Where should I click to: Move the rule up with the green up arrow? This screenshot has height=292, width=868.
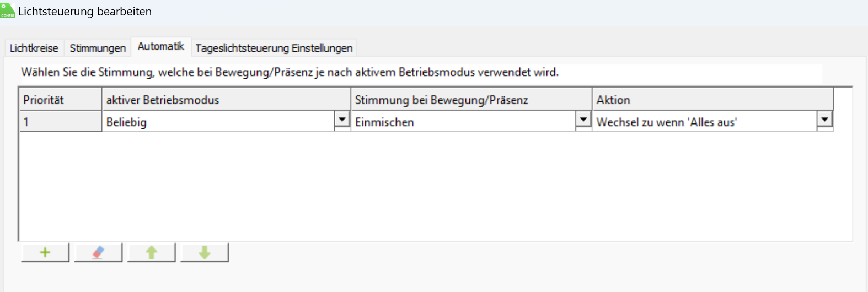click(x=151, y=252)
